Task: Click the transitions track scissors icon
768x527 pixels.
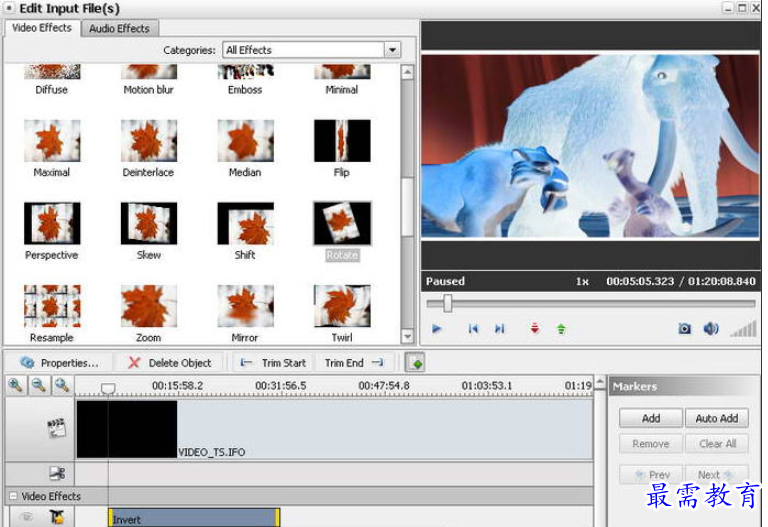Action: [57, 473]
